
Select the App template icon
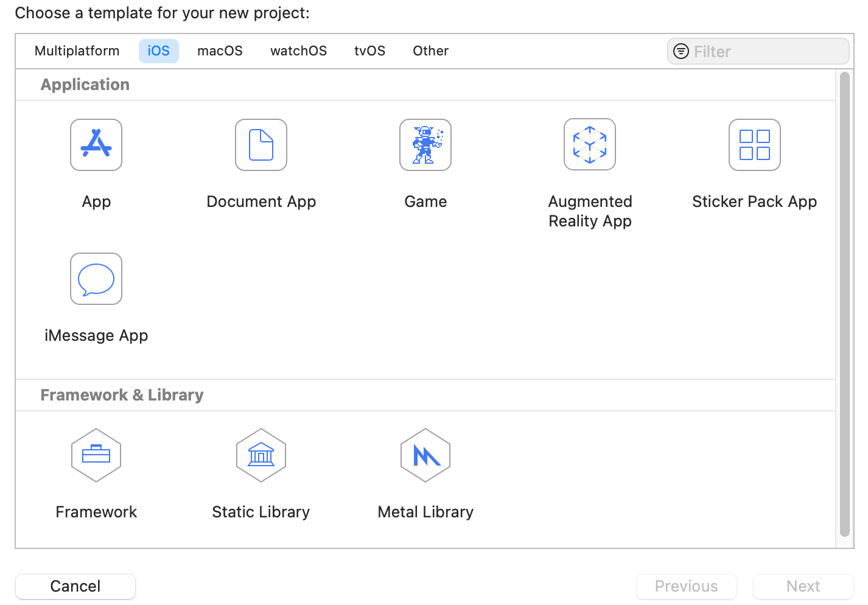click(96, 145)
